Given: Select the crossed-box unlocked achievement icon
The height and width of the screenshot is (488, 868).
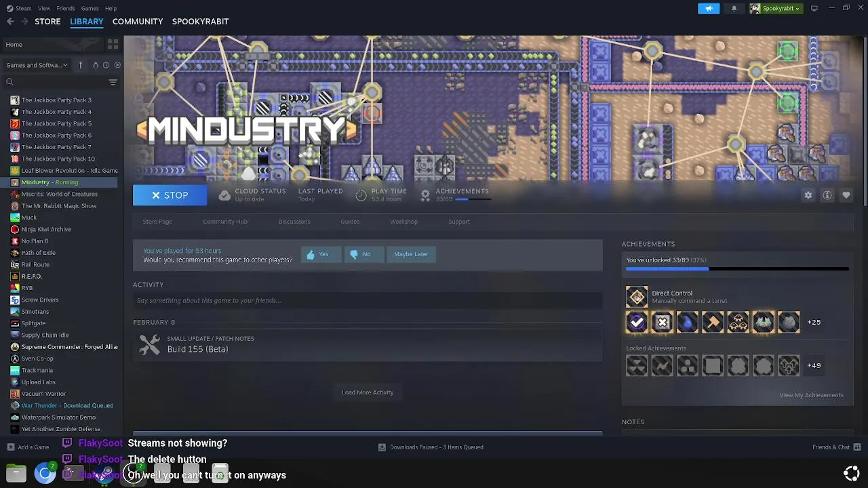Looking at the screenshot, I should [x=662, y=323].
